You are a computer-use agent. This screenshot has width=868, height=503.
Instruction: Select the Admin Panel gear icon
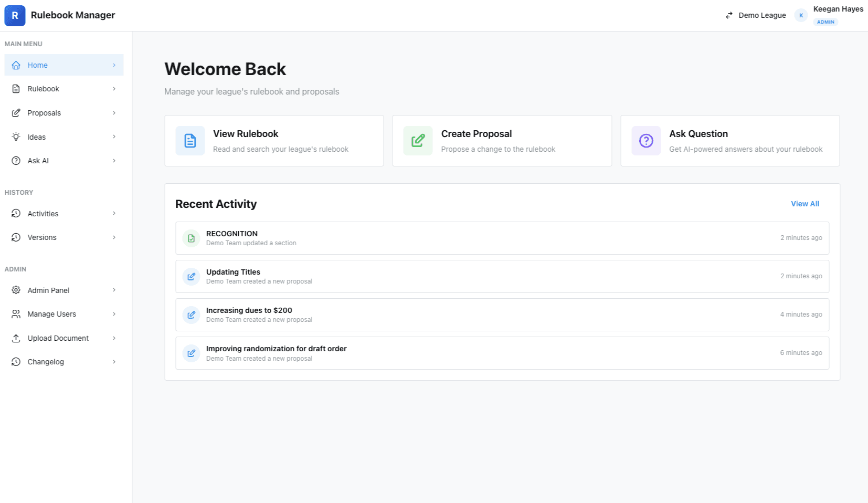(x=16, y=290)
